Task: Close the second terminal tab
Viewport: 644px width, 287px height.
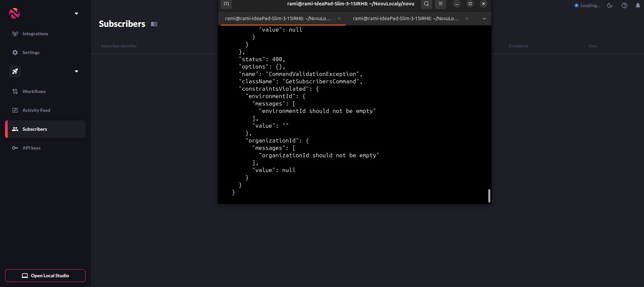Action: [467, 18]
